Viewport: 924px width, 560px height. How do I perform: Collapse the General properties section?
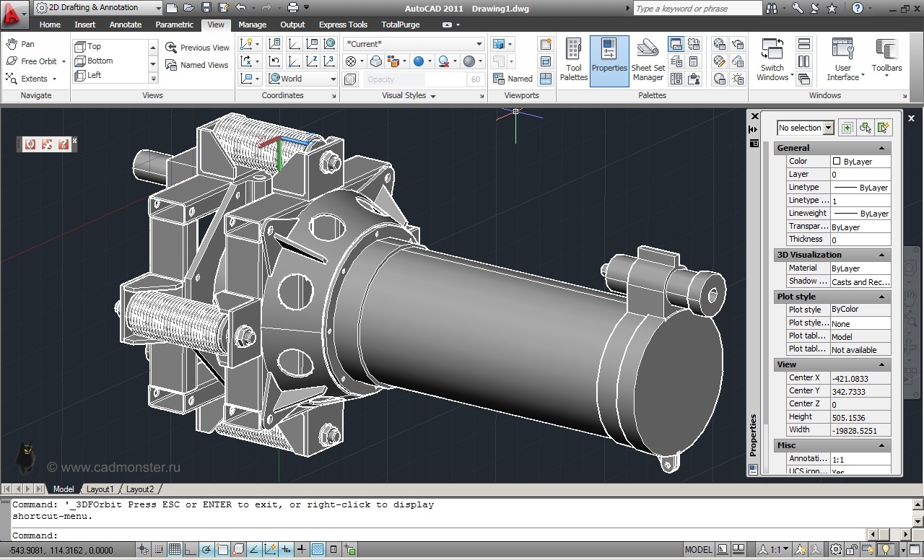[x=881, y=148]
